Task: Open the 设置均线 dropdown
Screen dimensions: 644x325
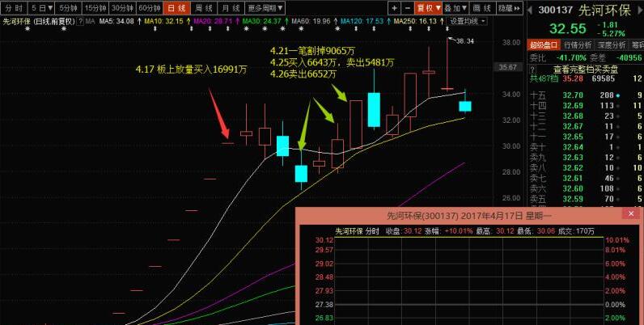Action: (x=468, y=21)
